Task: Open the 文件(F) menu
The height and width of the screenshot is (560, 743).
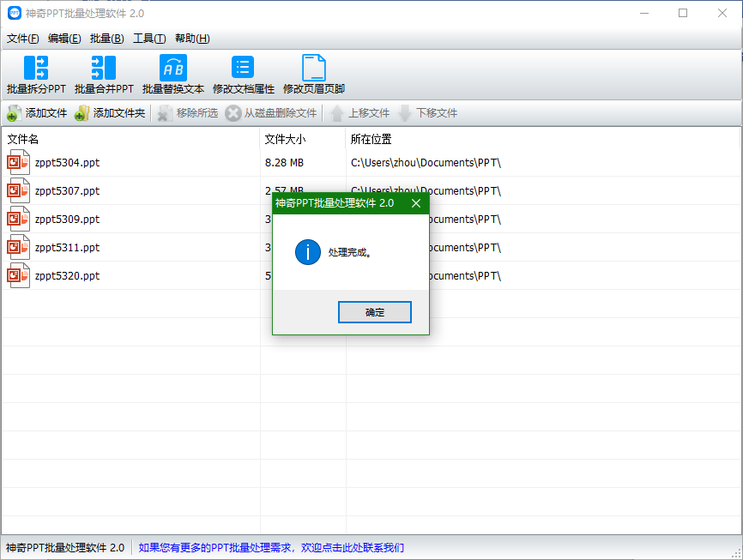Action: [x=23, y=39]
